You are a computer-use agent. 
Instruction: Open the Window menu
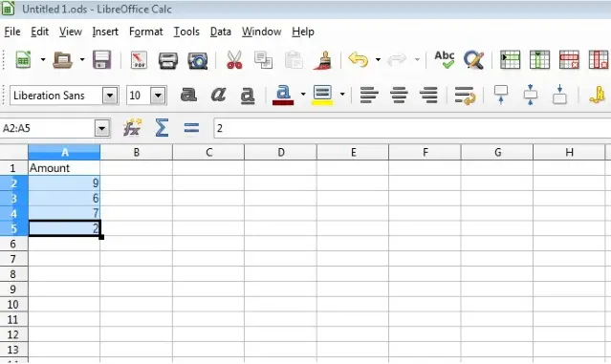[x=261, y=32]
